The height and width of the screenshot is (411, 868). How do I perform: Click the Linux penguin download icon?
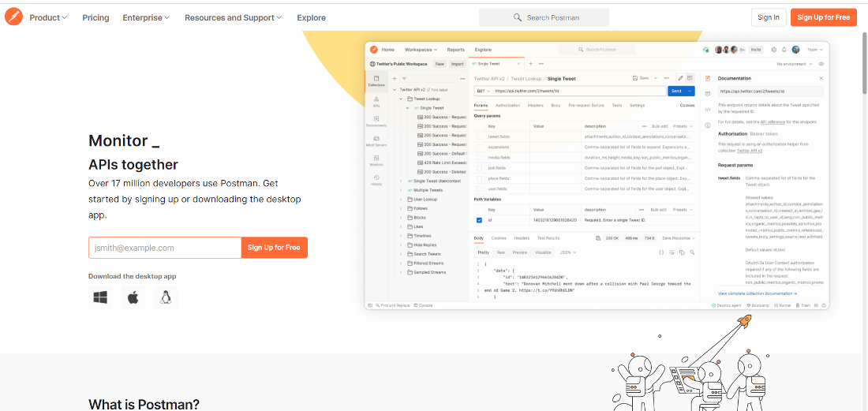click(165, 297)
